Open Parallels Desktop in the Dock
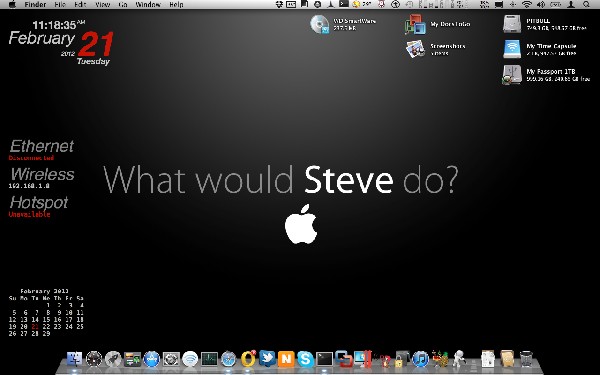 (362, 359)
